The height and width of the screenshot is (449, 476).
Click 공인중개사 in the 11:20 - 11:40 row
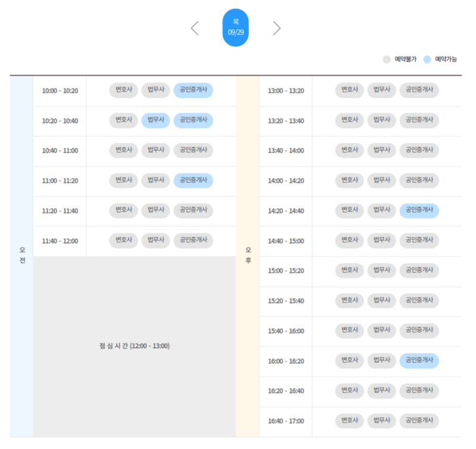[x=193, y=211]
